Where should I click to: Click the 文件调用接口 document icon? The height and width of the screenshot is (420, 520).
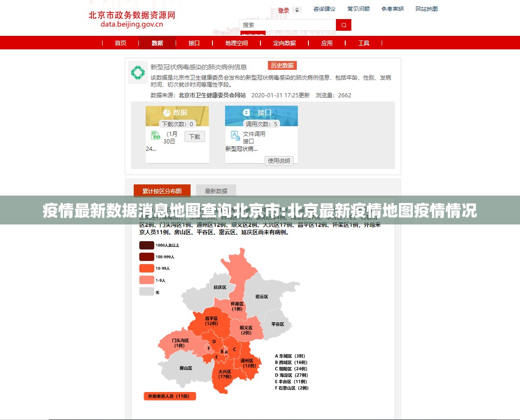click(235, 135)
